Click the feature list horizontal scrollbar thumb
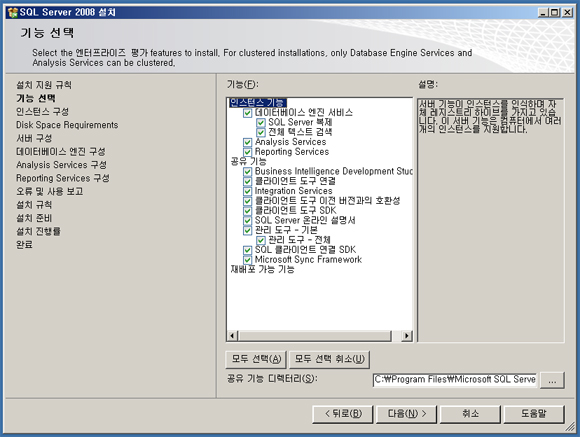 pyautogui.click(x=314, y=336)
